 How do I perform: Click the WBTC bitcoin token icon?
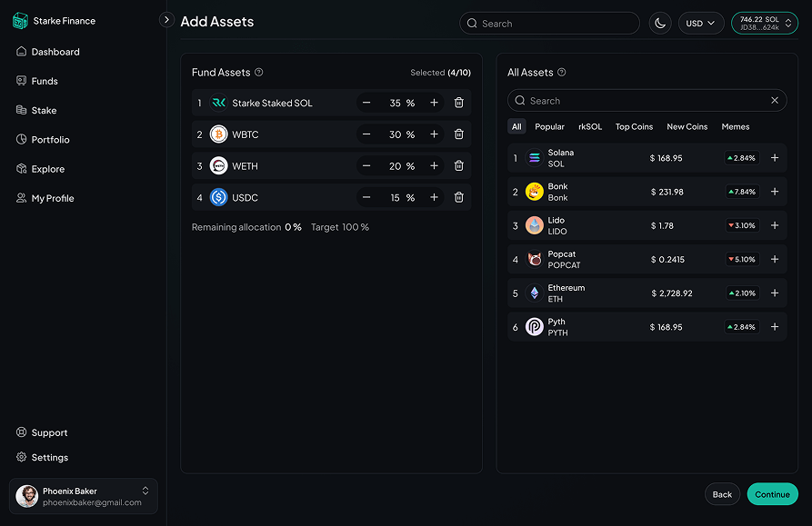(218, 134)
